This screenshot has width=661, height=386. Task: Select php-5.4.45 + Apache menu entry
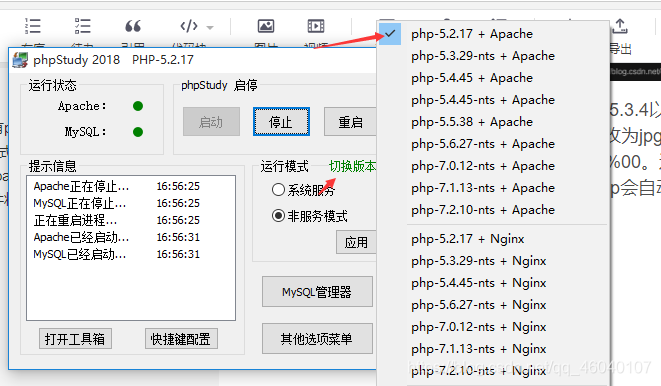494,78
